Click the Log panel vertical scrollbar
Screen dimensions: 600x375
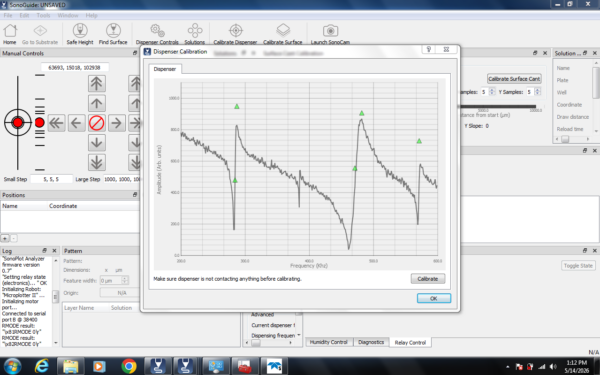click(55, 301)
